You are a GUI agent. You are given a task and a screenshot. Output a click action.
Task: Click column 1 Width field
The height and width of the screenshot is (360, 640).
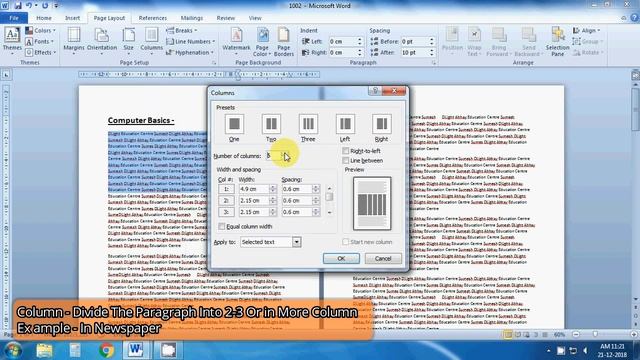[x=254, y=189]
